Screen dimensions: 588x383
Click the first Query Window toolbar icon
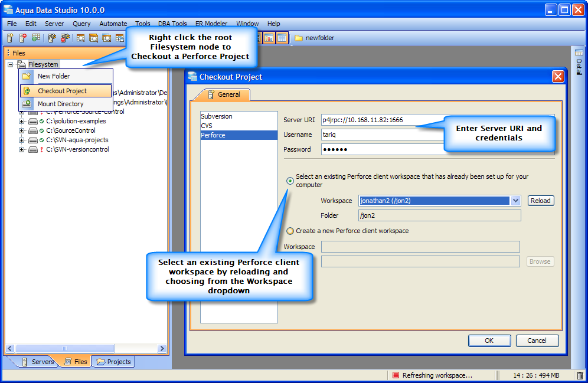point(80,38)
